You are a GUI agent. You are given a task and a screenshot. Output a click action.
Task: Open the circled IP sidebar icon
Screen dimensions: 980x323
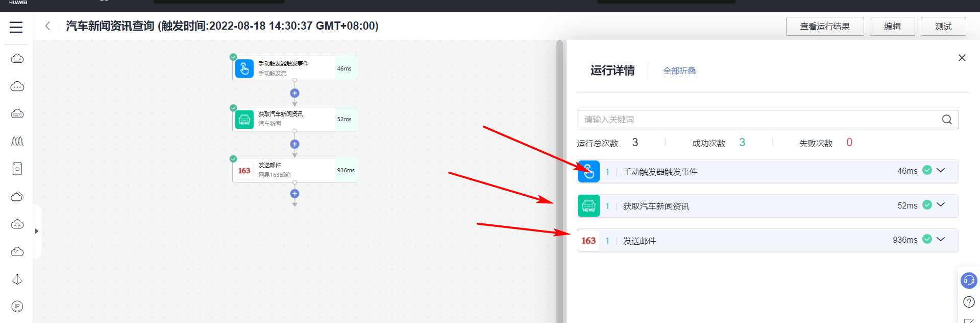[x=17, y=306]
